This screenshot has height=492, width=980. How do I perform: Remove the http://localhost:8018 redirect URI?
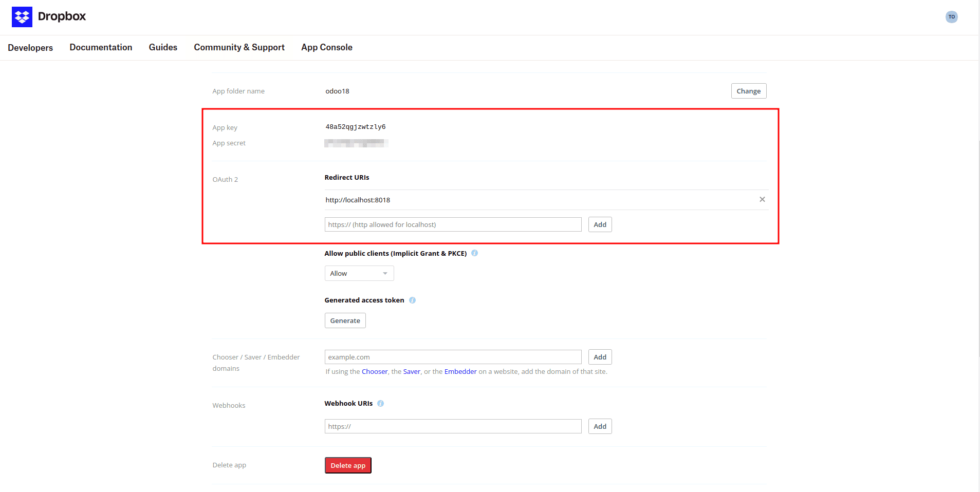click(762, 199)
